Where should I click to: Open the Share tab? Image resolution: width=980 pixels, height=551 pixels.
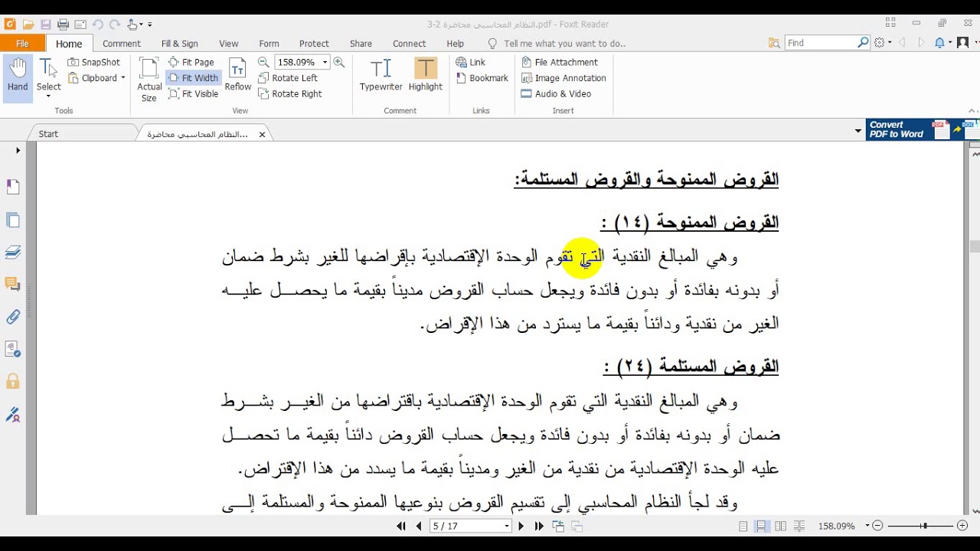click(x=361, y=44)
